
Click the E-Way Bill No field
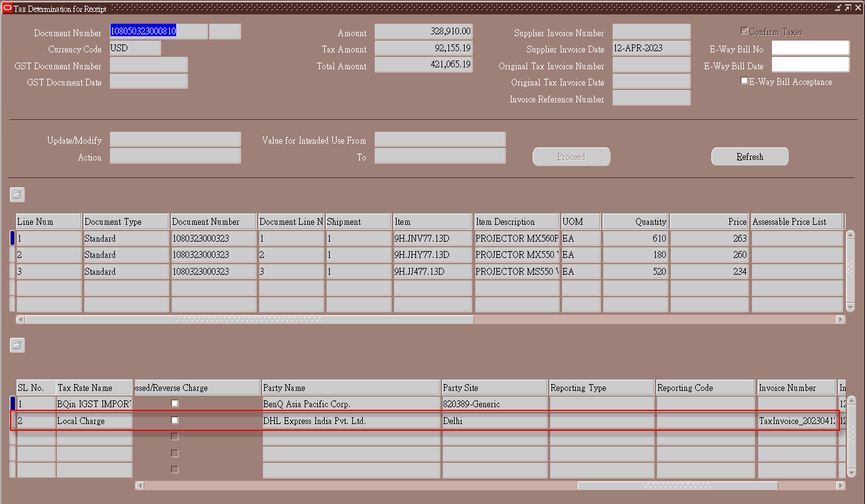click(810, 47)
